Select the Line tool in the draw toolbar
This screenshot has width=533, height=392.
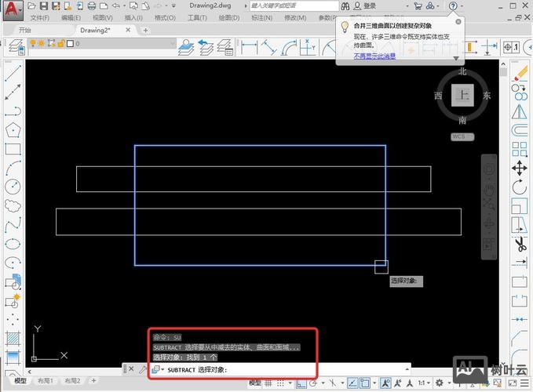click(x=13, y=74)
